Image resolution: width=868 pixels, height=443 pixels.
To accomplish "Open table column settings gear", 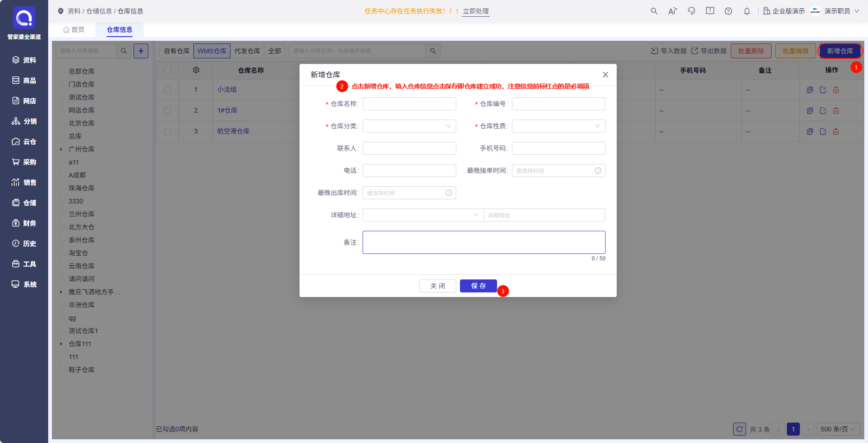I will tap(196, 70).
